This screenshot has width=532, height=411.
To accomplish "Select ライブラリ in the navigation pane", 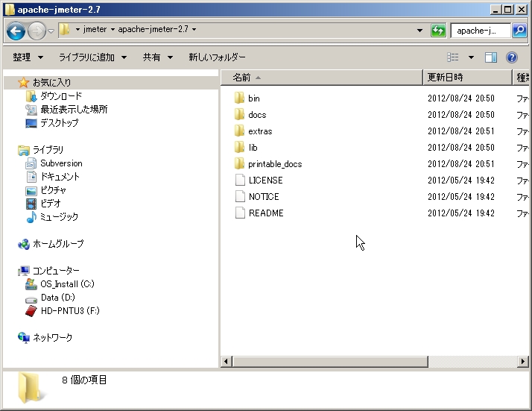I will (48, 149).
